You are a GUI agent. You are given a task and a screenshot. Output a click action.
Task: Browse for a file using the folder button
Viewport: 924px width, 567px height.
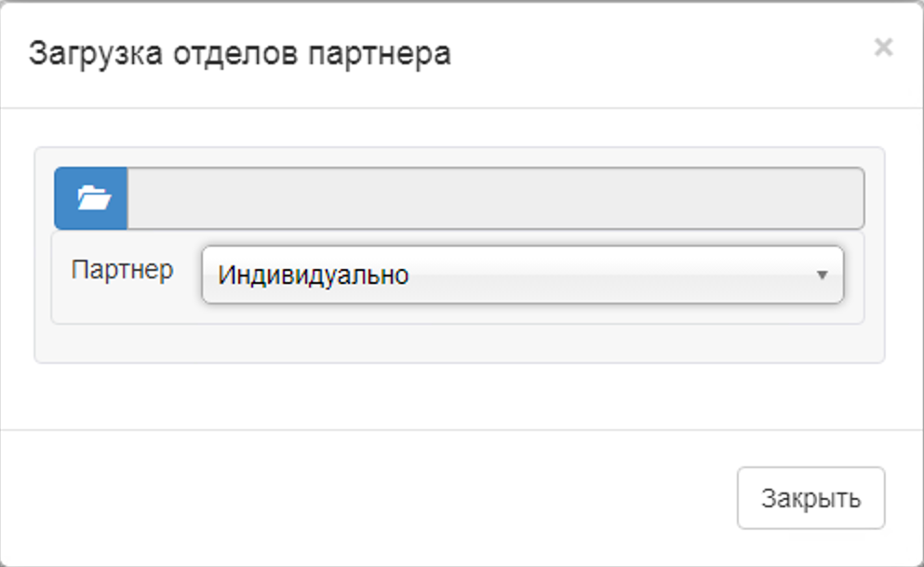91,198
